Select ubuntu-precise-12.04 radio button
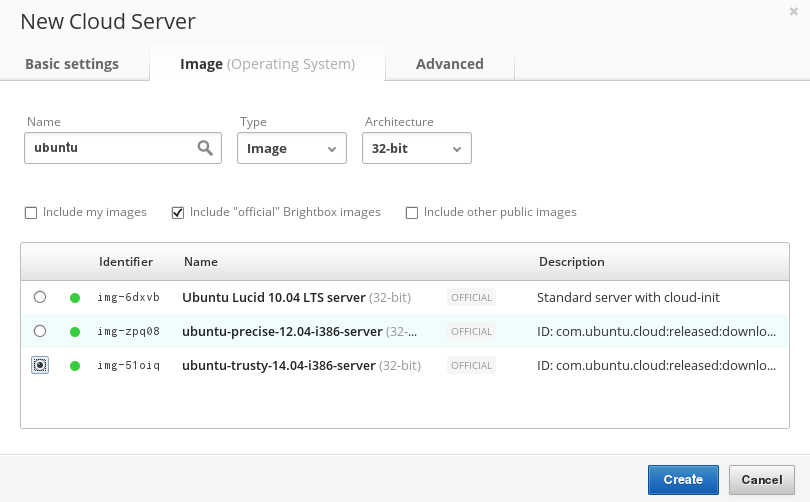Screen dimensions: 810x502 pos(40,331)
